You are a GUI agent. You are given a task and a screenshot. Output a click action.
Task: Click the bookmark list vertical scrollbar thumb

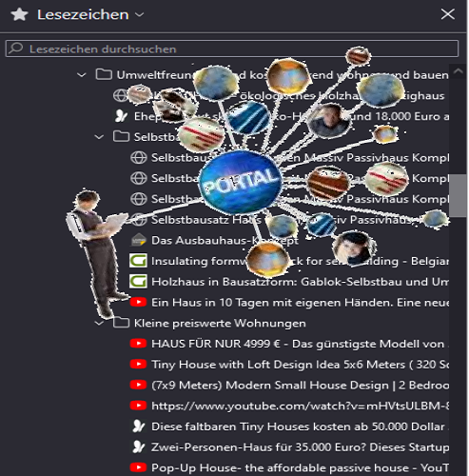coord(458,195)
